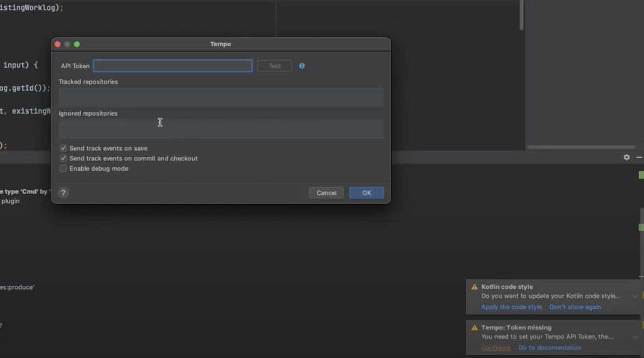Click the OK button in the Tempo dialog

point(366,193)
